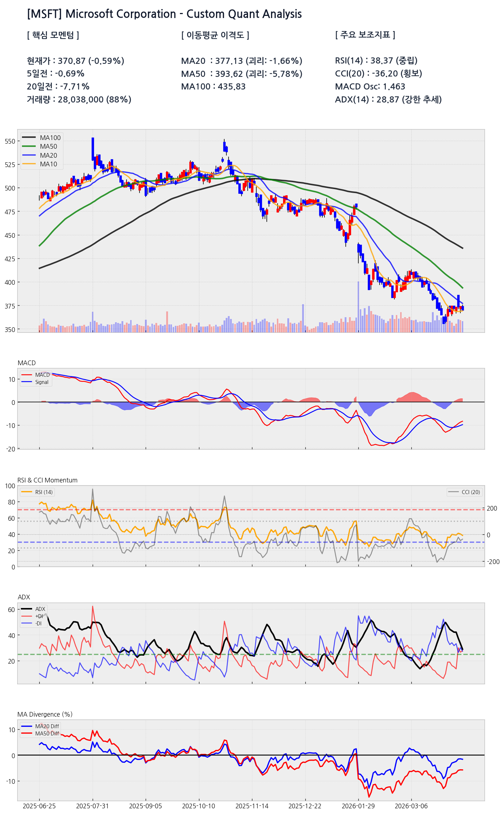
Task: Click the MA20 legend entry in price chart
Action: [x=40, y=156]
